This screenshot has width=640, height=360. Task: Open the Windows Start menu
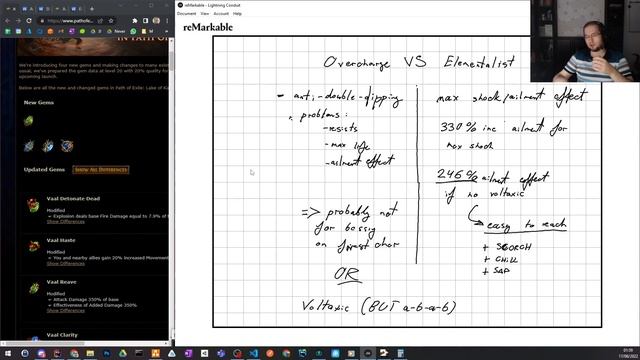(x=8, y=353)
